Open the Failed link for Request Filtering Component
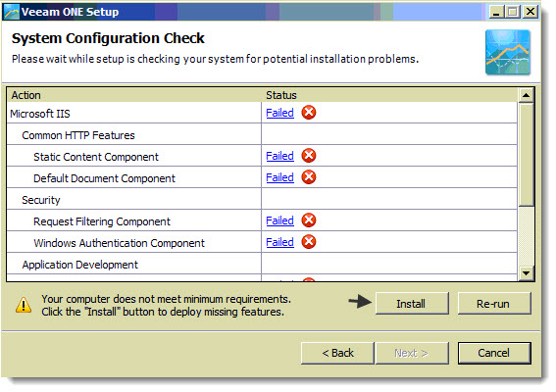This screenshot has width=556, height=392. pos(279,220)
